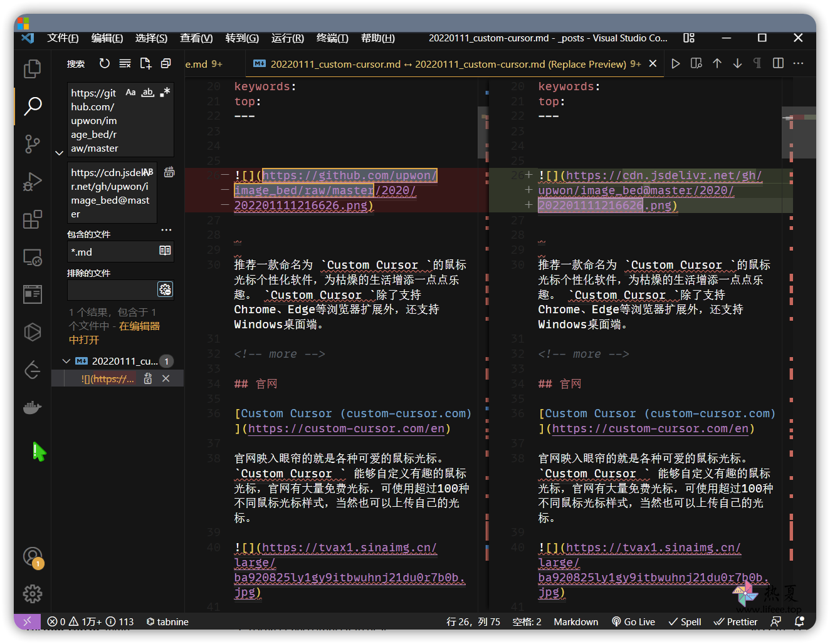Open the 文件(F) menu
This screenshot has width=830, height=644.
(x=63, y=38)
